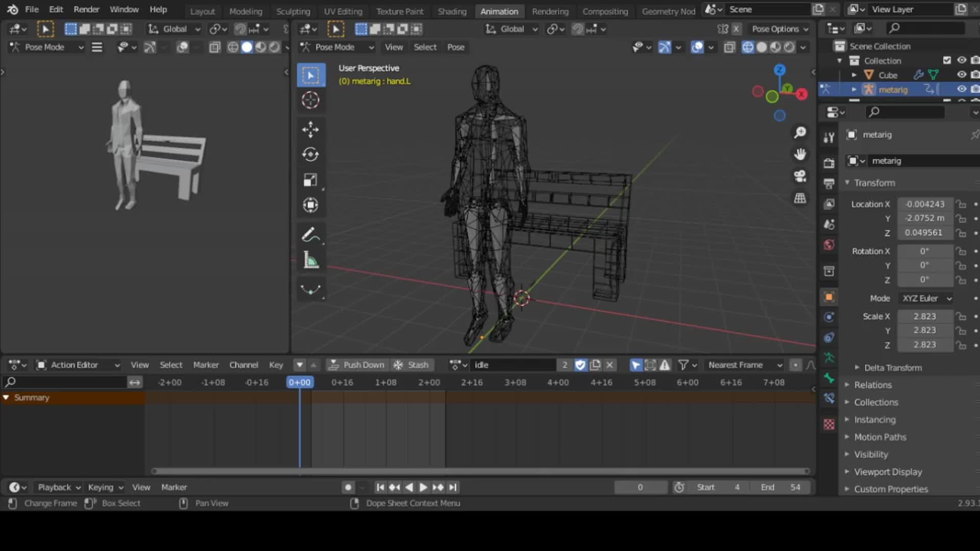This screenshot has height=551, width=980.
Task: Open the Render Properties tab in the Properties editor
Action: (x=829, y=162)
